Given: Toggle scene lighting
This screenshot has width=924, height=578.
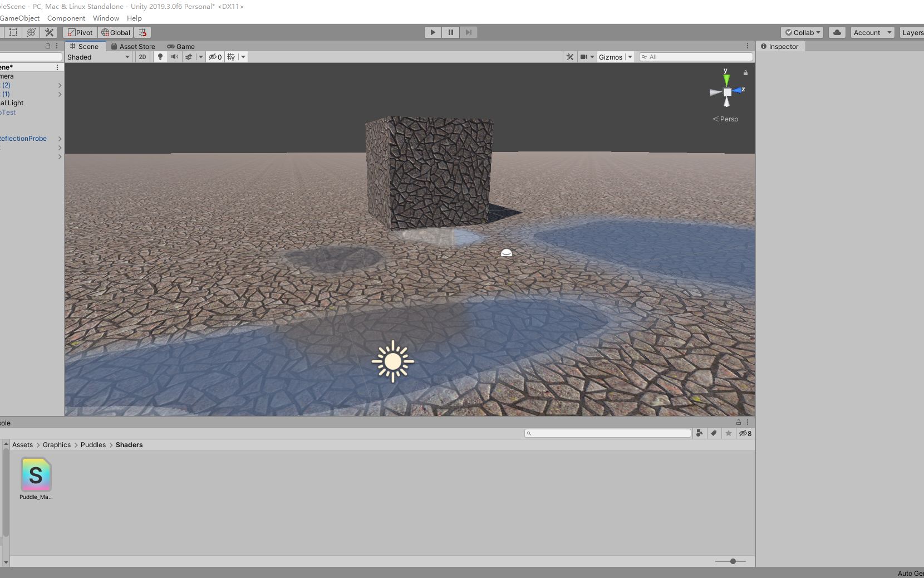Looking at the screenshot, I should pyautogui.click(x=160, y=57).
